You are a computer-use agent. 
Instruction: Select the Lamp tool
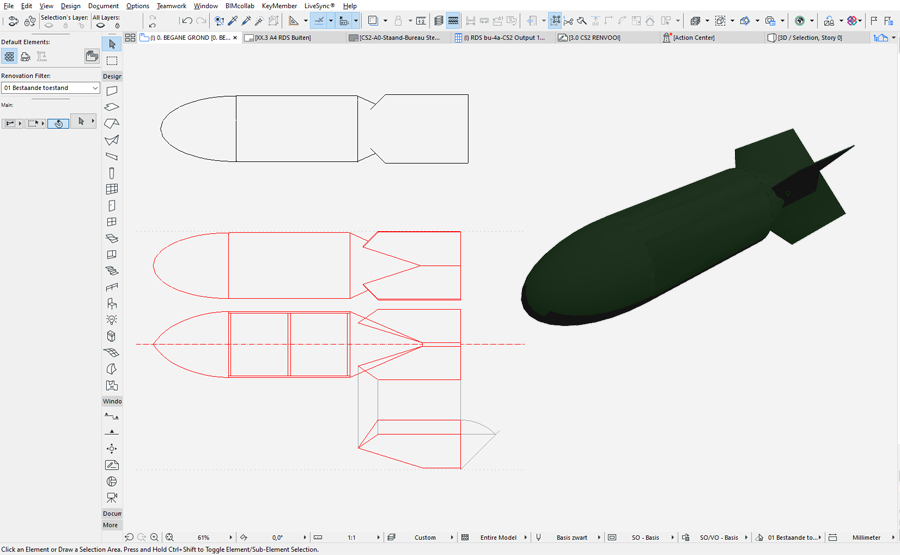point(112,320)
